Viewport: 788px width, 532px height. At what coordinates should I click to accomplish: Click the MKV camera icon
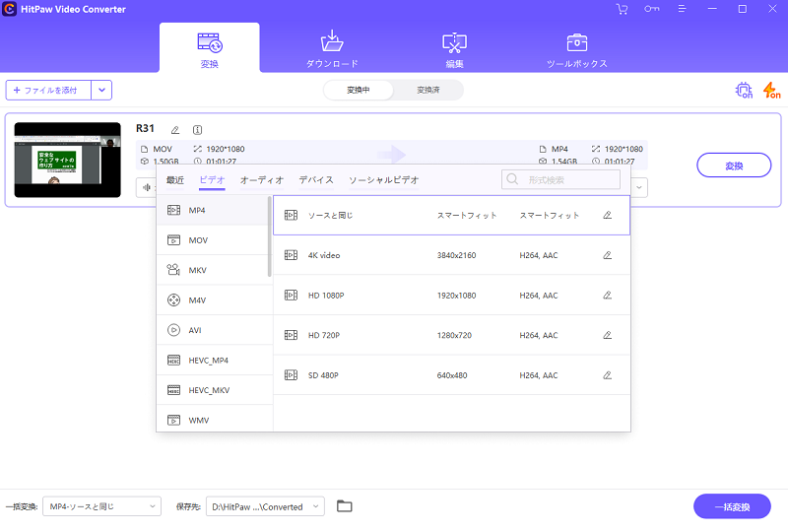pyautogui.click(x=173, y=270)
